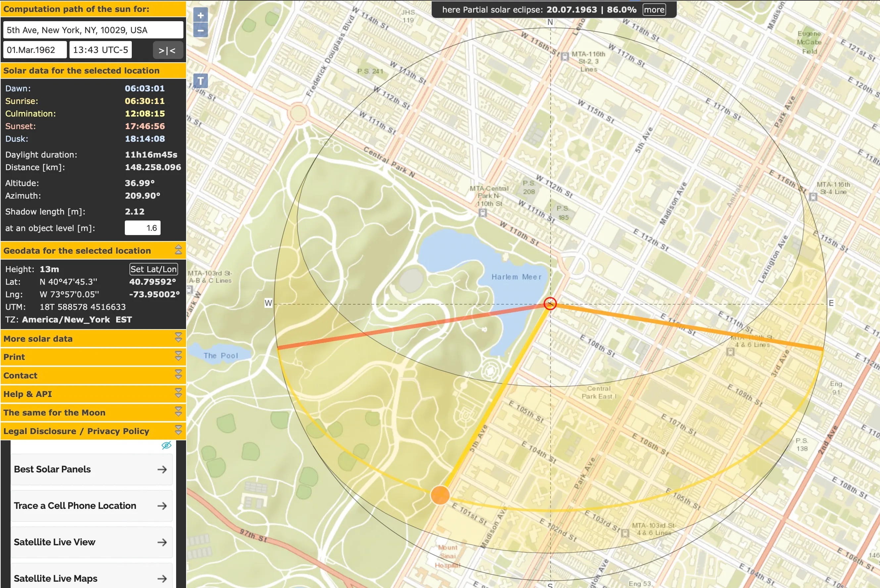This screenshot has height=588, width=880.
Task: Click the arrow icon next to Best Solar Panels
Action: tap(163, 469)
